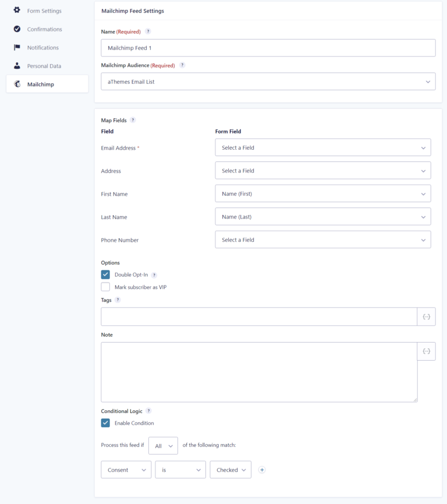Viewport: 447px width, 504px height.
Task: Select a form field for Email Address
Action: point(322,148)
